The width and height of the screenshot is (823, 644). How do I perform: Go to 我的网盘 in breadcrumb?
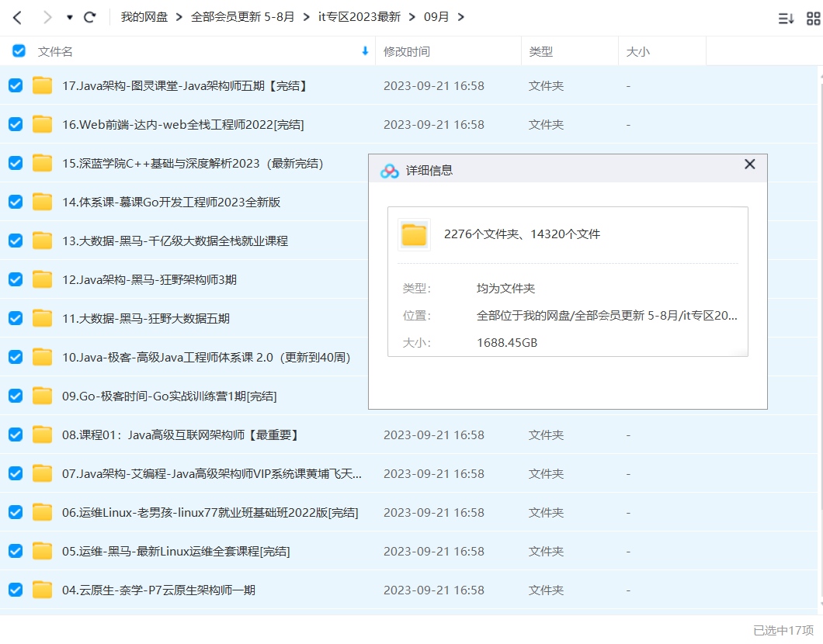[144, 17]
